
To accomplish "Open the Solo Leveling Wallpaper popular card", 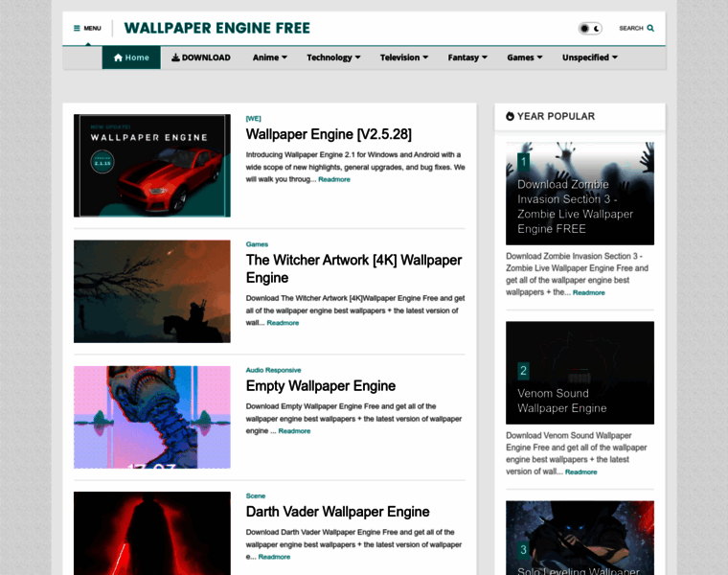I will 580,538.
